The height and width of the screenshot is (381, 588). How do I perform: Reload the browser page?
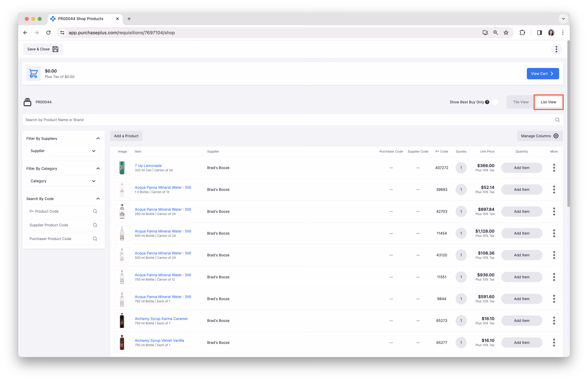48,33
